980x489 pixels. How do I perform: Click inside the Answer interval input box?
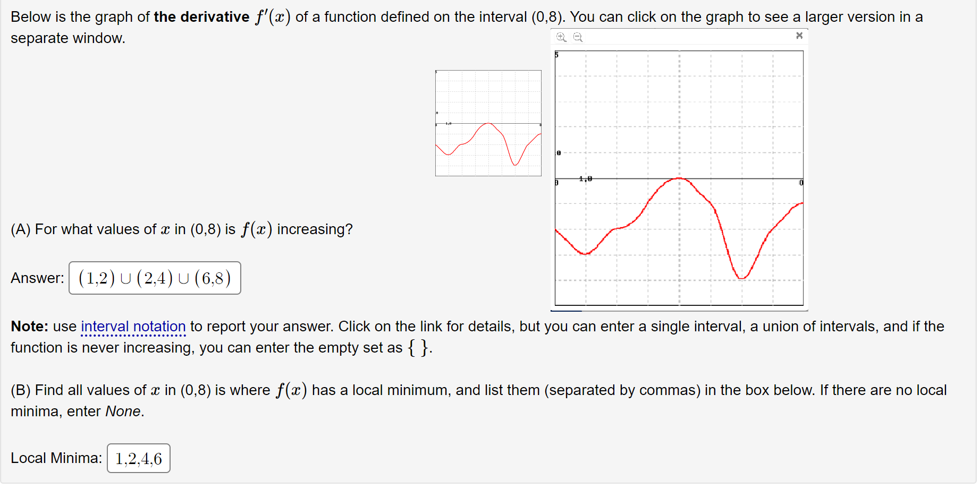click(x=155, y=278)
